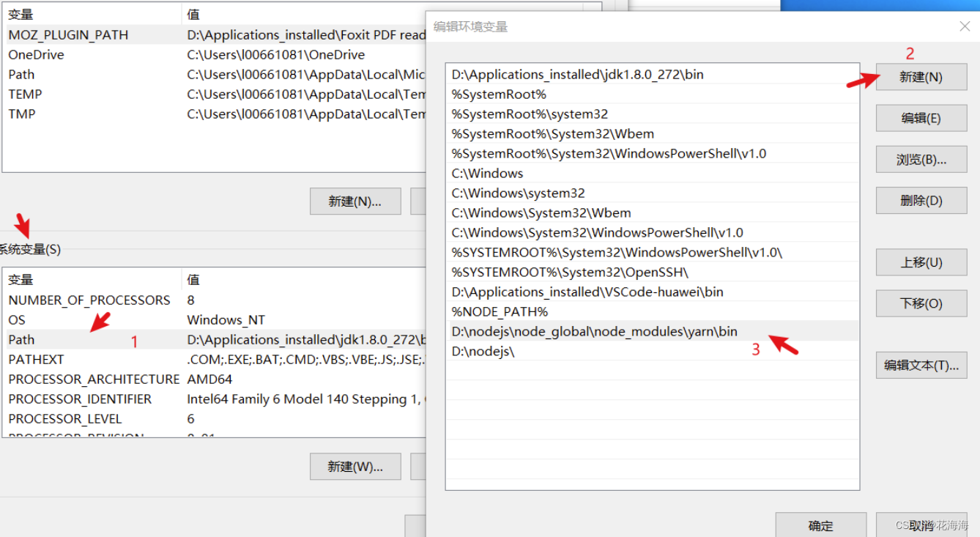Viewport: 980px width, 537px height.
Task: Select Path row in user variables
Action: (215, 74)
